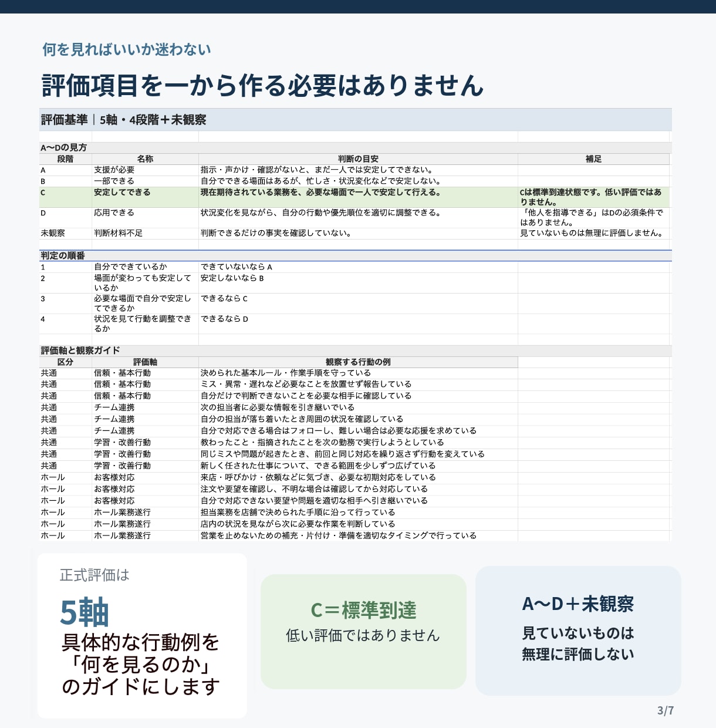Select the cell 'できるなら D'
Viewport: 716px width, 728px height.
pos(224,319)
